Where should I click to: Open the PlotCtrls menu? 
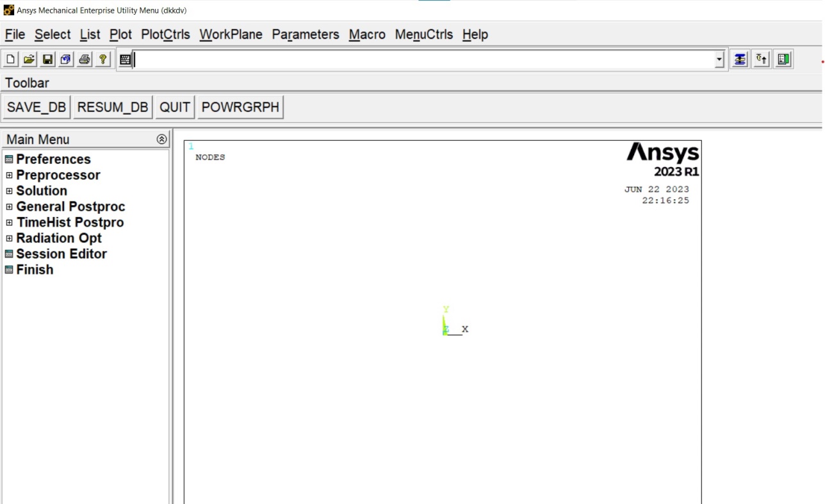(165, 35)
